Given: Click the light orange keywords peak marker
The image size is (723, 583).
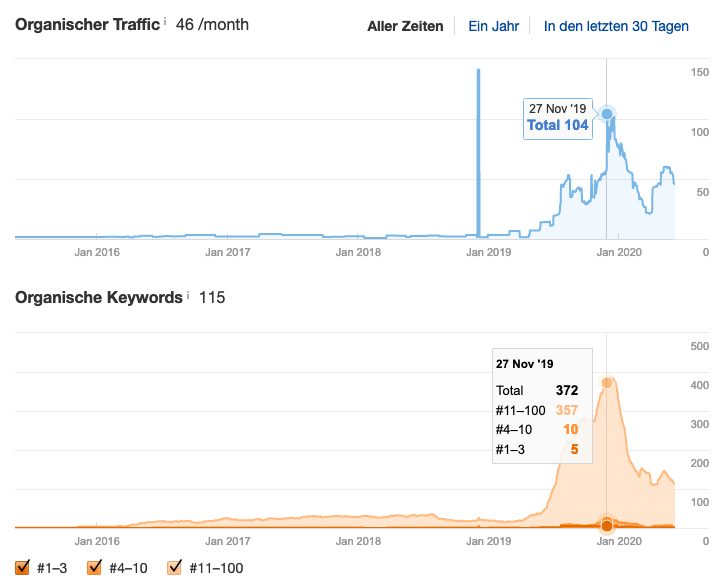Looking at the screenshot, I should coord(607,383).
